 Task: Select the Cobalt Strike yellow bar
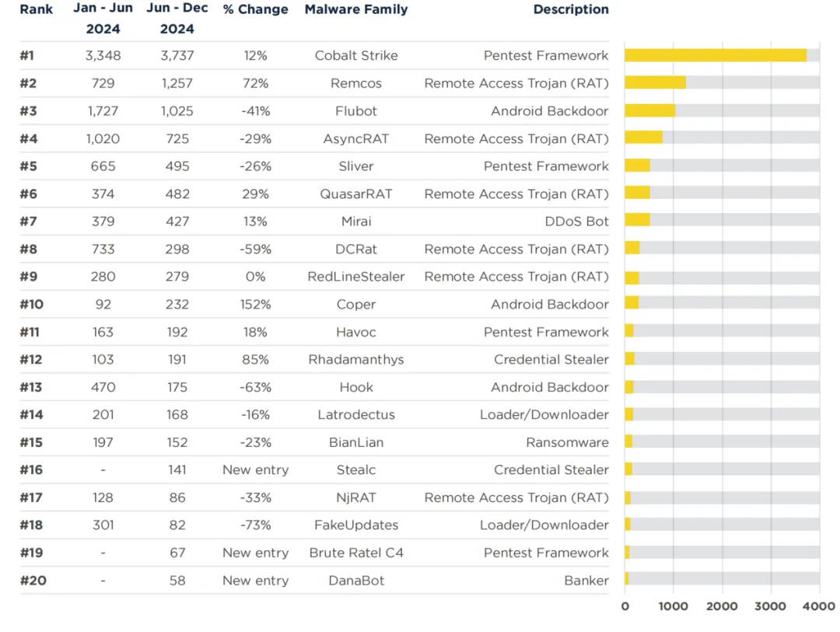716,55
